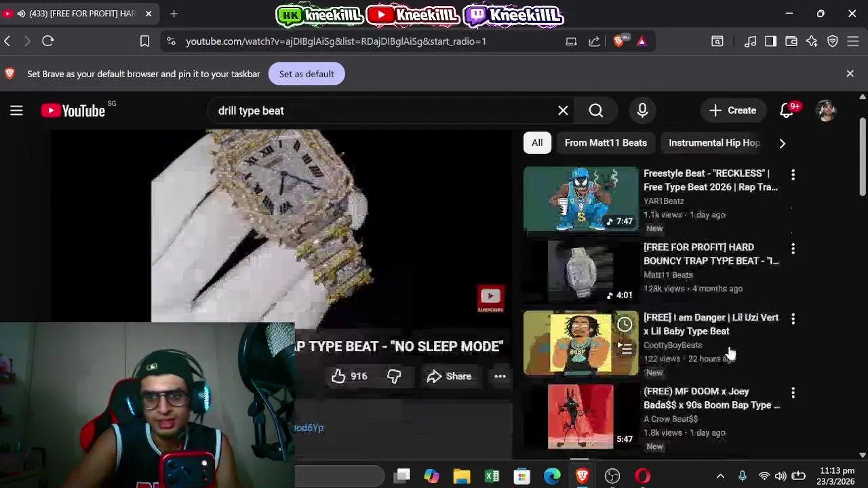Open Brave Shields lion icon

(619, 41)
